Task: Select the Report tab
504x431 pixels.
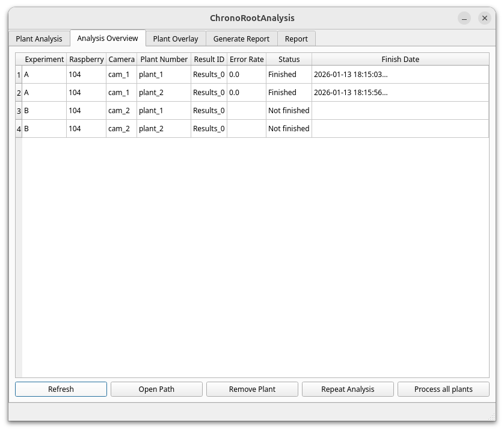Action: 296,39
